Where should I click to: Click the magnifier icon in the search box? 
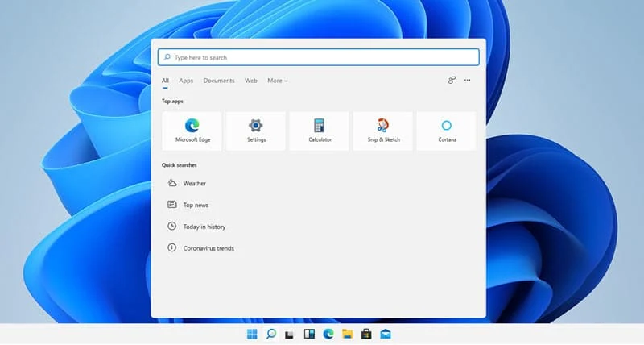167,57
